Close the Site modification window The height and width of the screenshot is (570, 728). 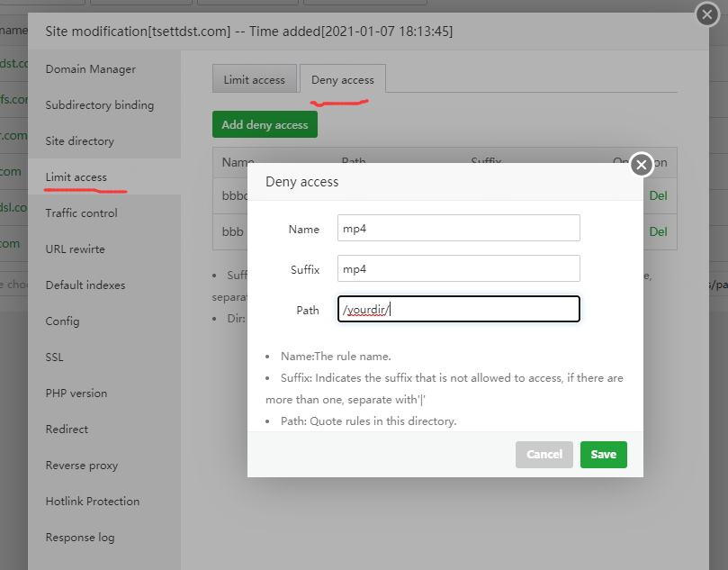706,14
